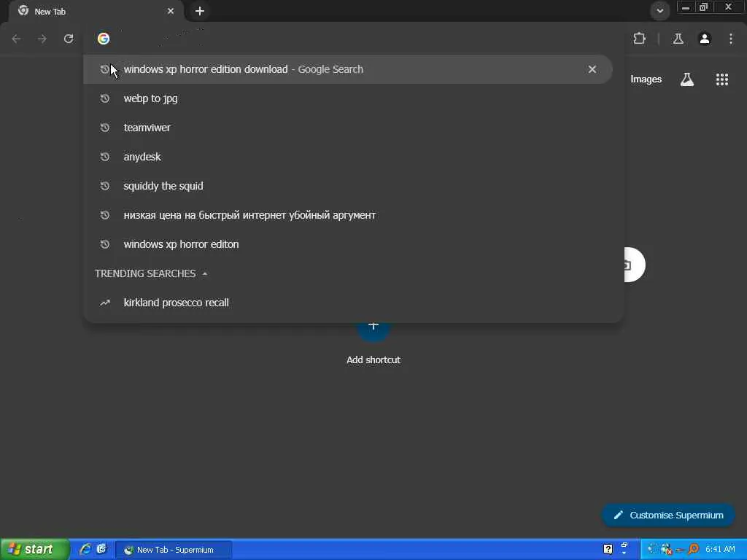Open the Windows Start menu
Viewport: 747px width, 560px height.
click(34, 550)
